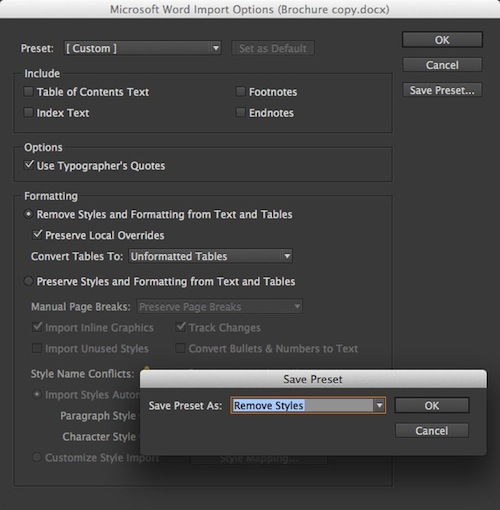The width and height of the screenshot is (500, 510).
Task: Click the Manual Page Breaks label
Action: pos(81,307)
